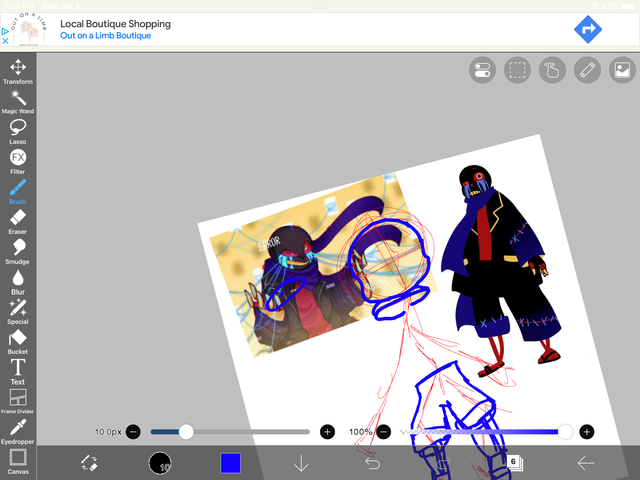
Task: Open the Out on a Limb Boutique ad link
Action: click(106, 36)
